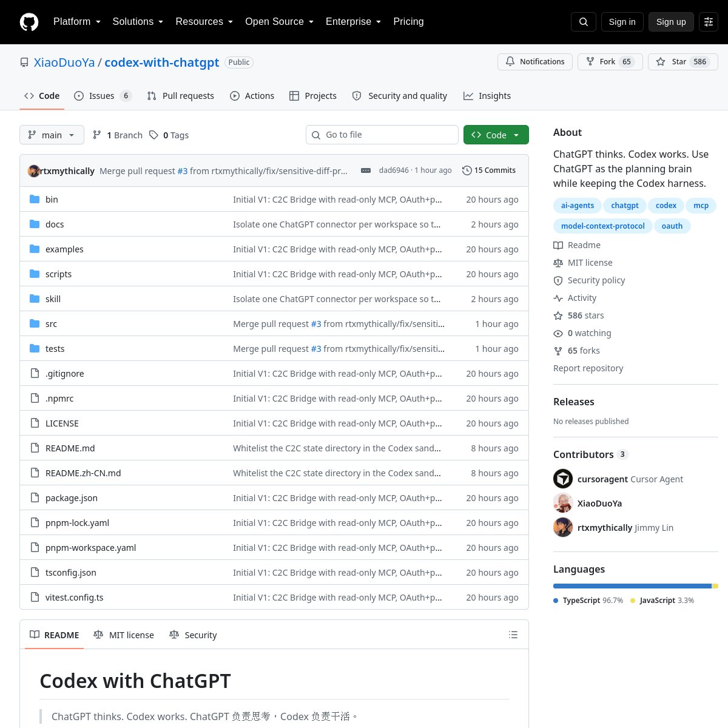Open the main branch selector dropdown
Image resolution: width=728 pixels, height=728 pixels.
[52, 135]
